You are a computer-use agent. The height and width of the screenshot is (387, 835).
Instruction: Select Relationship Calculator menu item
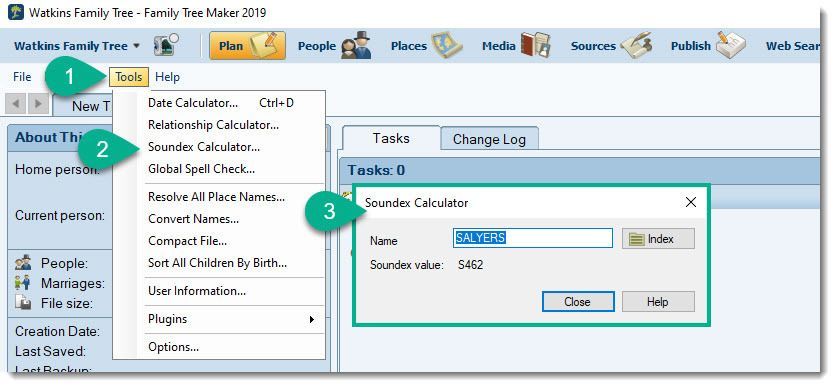tap(220, 125)
